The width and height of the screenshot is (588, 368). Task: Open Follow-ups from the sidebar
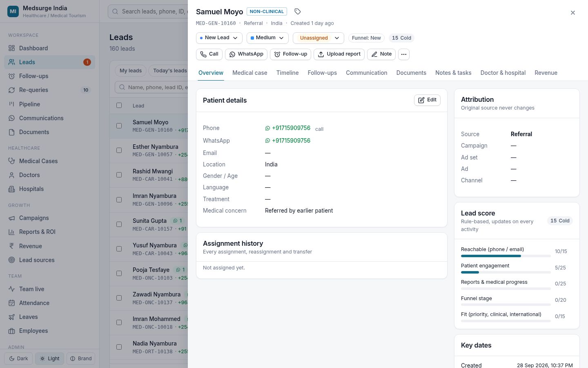click(x=49, y=76)
